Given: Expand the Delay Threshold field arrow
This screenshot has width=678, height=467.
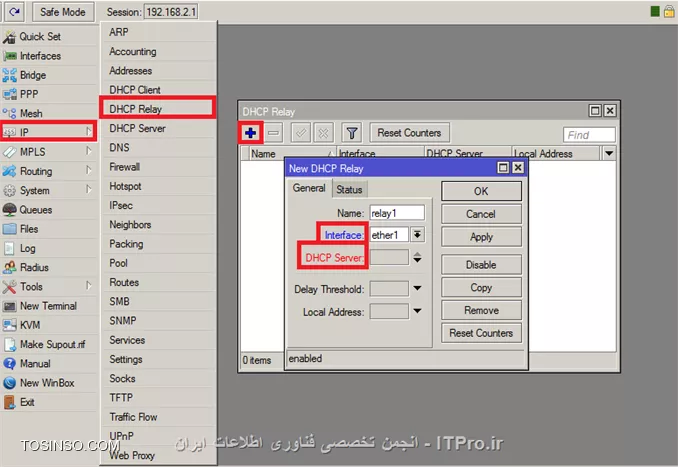Looking at the screenshot, I should point(417,288).
